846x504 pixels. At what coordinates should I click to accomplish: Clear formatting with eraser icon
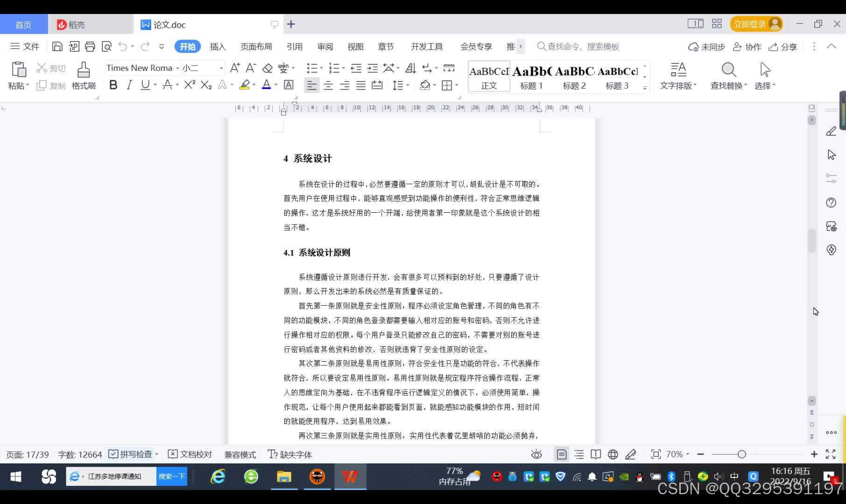coord(267,68)
